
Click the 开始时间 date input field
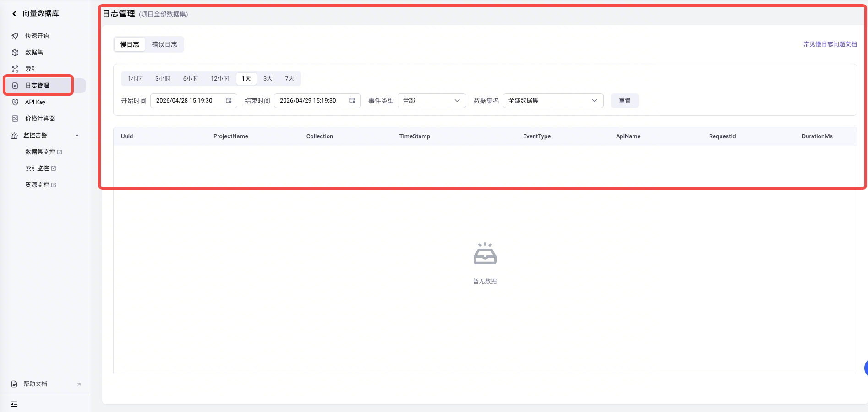[193, 101]
